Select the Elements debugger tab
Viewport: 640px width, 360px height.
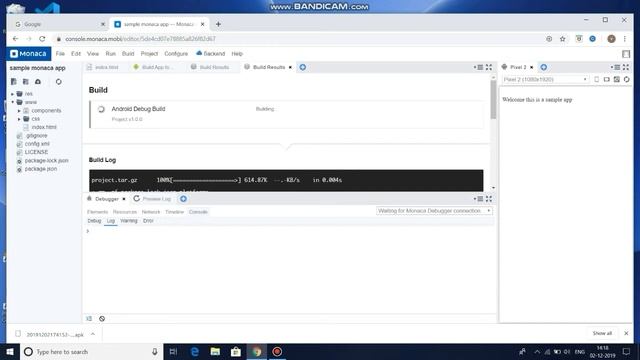point(98,212)
